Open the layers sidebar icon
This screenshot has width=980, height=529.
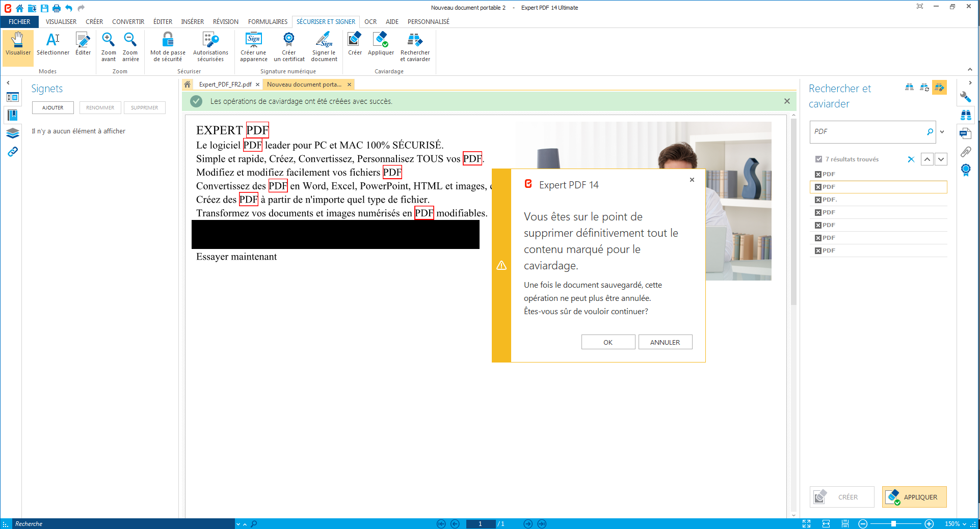pos(13,133)
